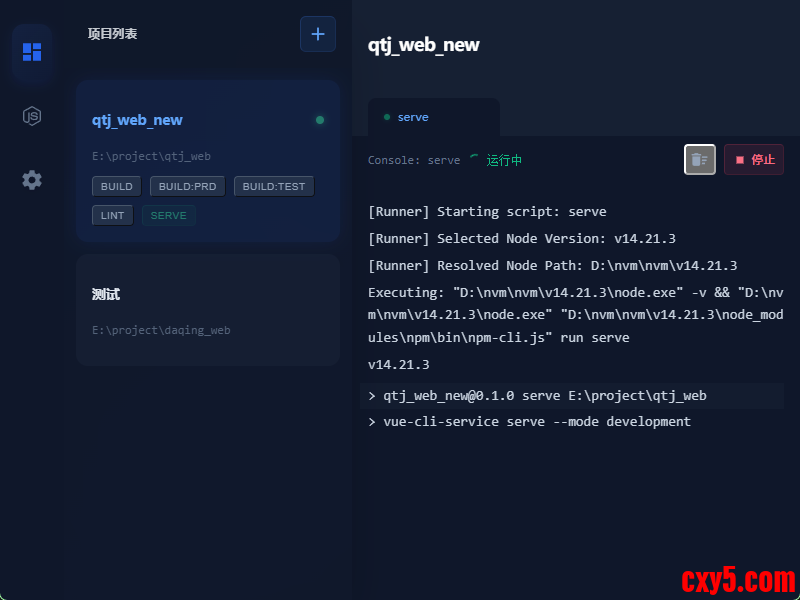Click the green status dot on qtj_web_new
800x600 pixels.
(320, 120)
